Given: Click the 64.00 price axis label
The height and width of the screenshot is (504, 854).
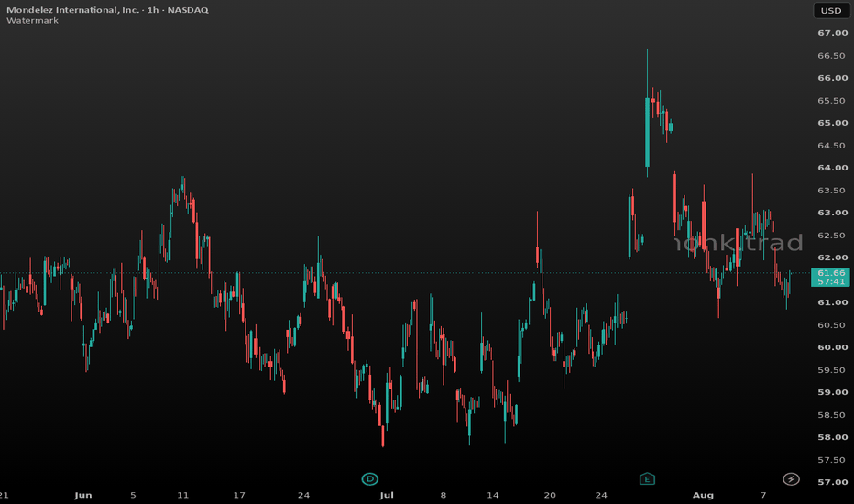Looking at the screenshot, I should pyautogui.click(x=832, y=168).
